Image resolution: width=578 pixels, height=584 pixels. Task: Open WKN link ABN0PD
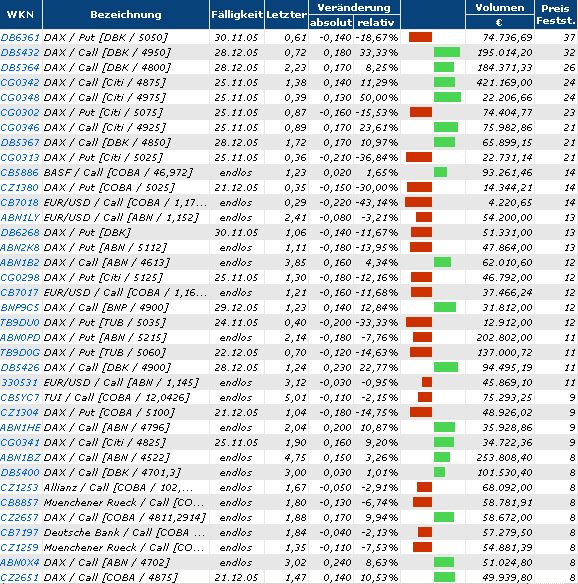[x=20, y=337]
